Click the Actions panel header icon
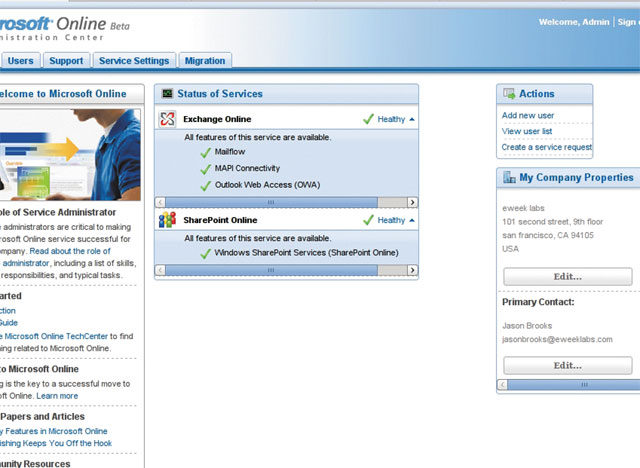Viewport: 640px width, 468px height. pos(509,93)
